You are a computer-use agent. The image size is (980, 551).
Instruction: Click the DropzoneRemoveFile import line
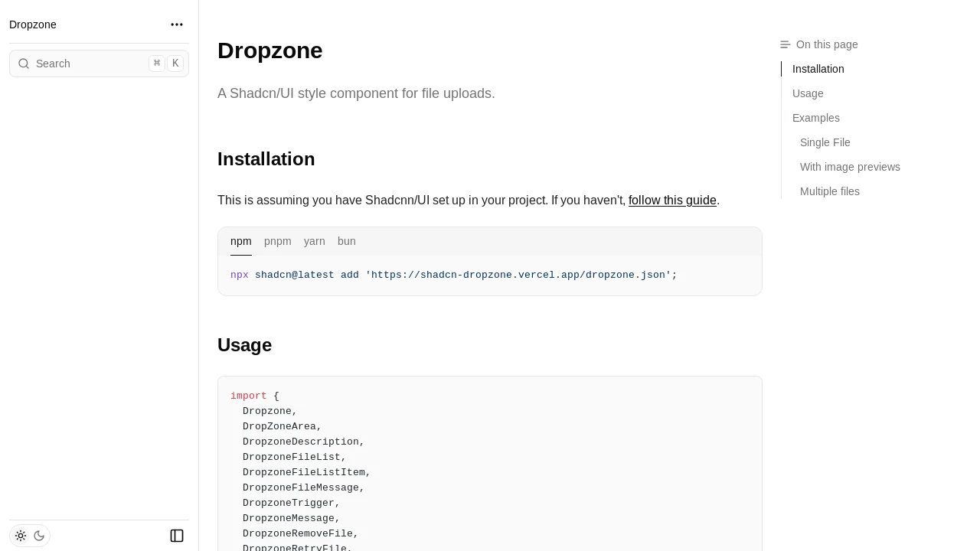pos(301,533)
